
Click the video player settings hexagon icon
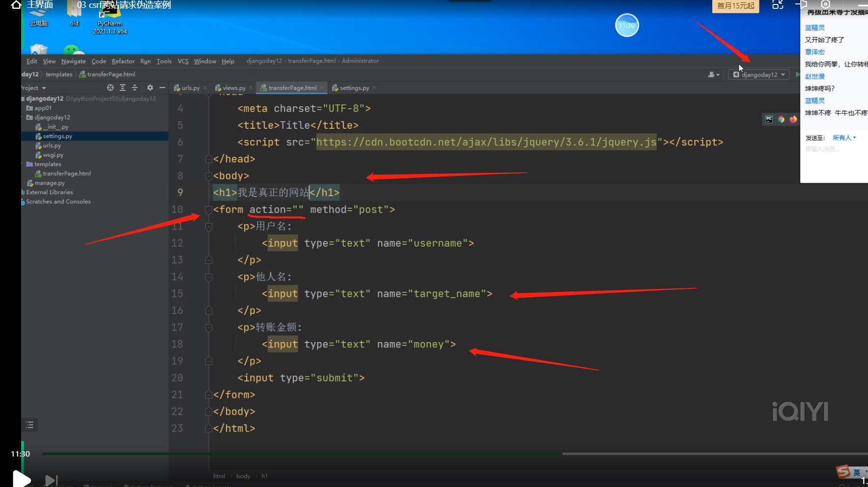pos(825,4)
